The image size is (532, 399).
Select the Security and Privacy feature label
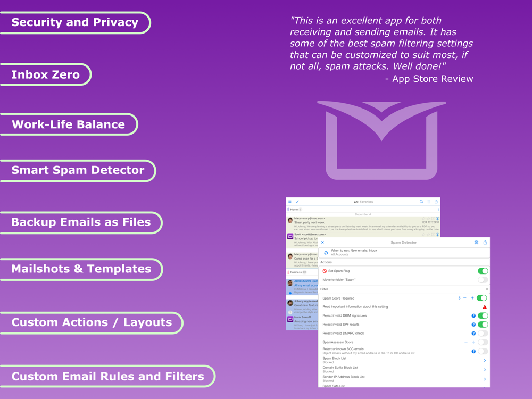(x=75, y=23)
